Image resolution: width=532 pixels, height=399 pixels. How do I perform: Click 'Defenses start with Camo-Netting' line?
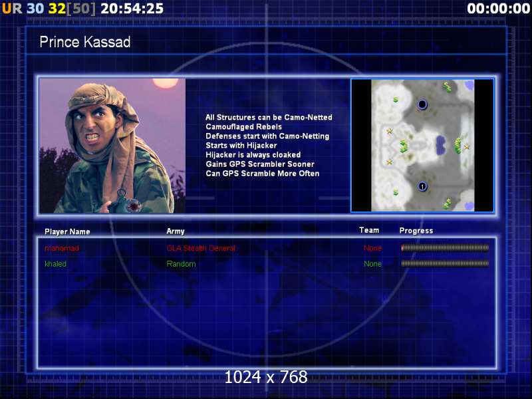pos(267,136)
